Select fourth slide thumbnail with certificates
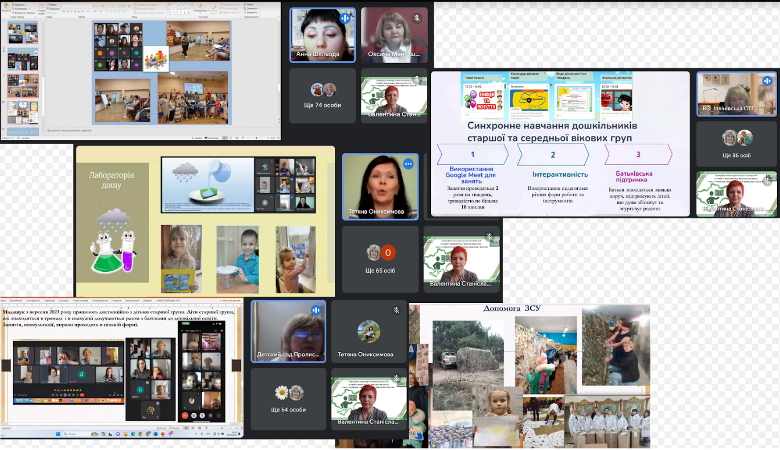The image size is (780, 450). click(22, 112)
